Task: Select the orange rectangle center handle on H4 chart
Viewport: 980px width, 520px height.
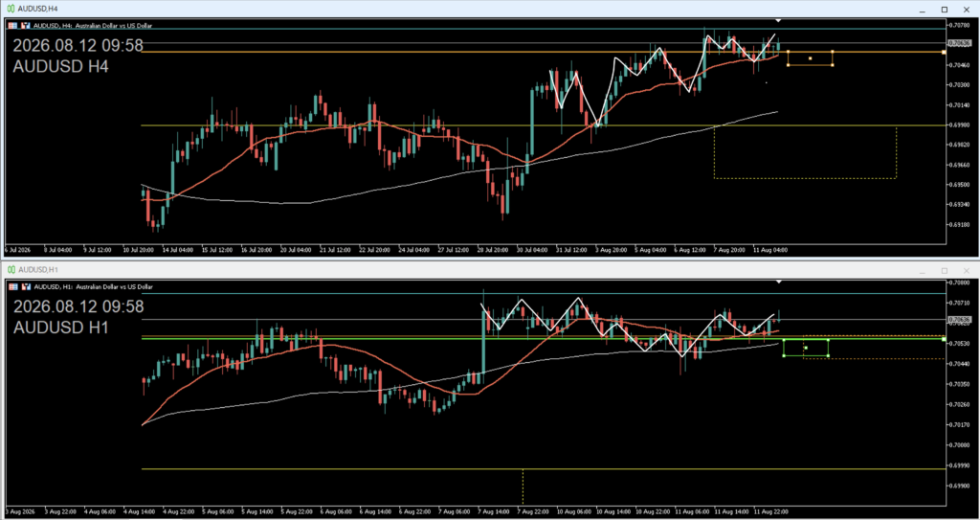Action: [810, 58]
